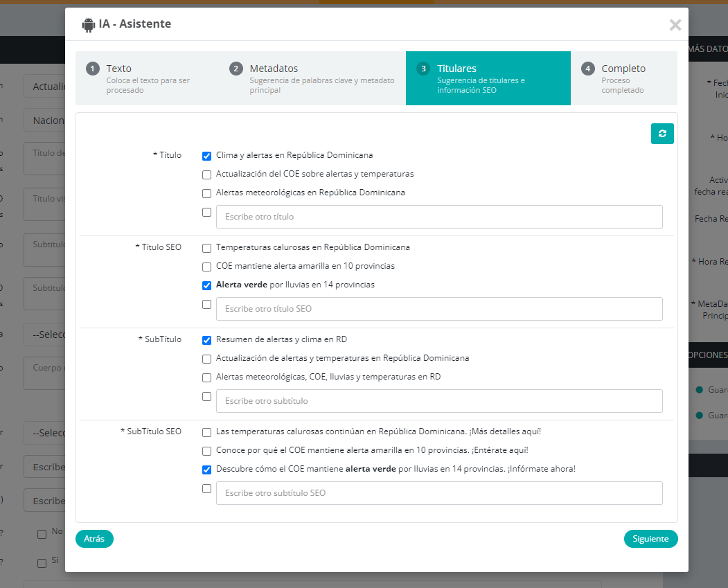Check 'Actualización del COE sobre alertas y temperaturas'
The width and height of the screenshot is (728, 588).
[206, 175]
